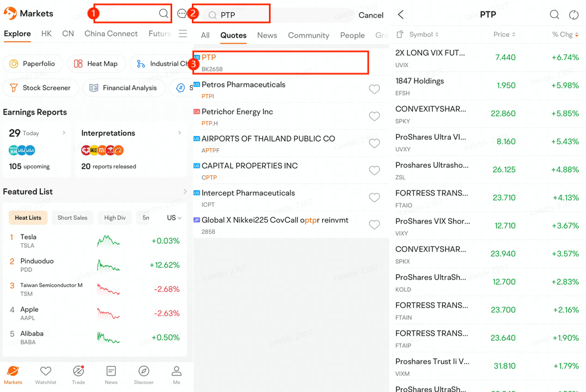Switch to the HK market tab
The height and width of the screenshot is (392, 586).
click(46, 34)
